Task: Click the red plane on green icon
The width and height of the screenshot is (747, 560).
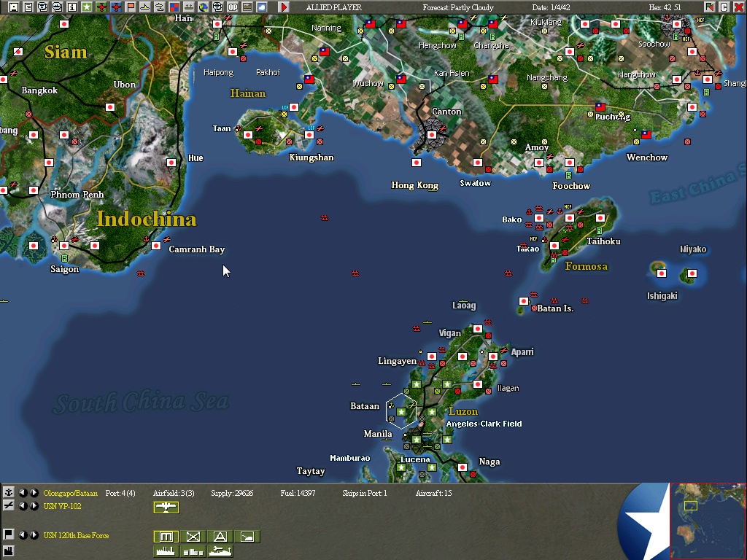Action: coord(101,7)
